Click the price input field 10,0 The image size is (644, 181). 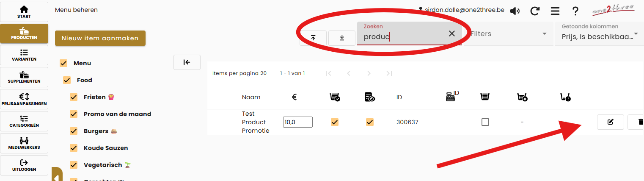coord(297,122)
